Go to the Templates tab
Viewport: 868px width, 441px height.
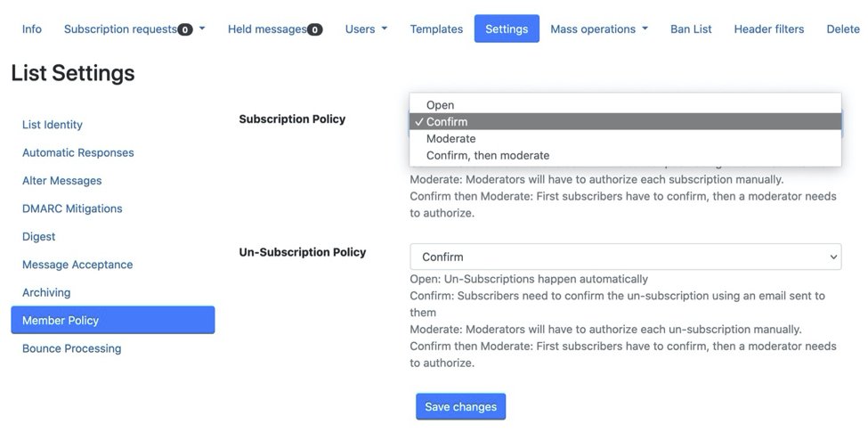436,29
